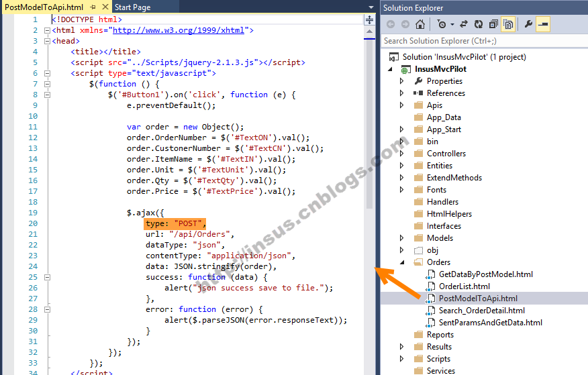Click the Forward navigation arrow in Solution Explorer
The image size is (588, 375).
[405, 24]
